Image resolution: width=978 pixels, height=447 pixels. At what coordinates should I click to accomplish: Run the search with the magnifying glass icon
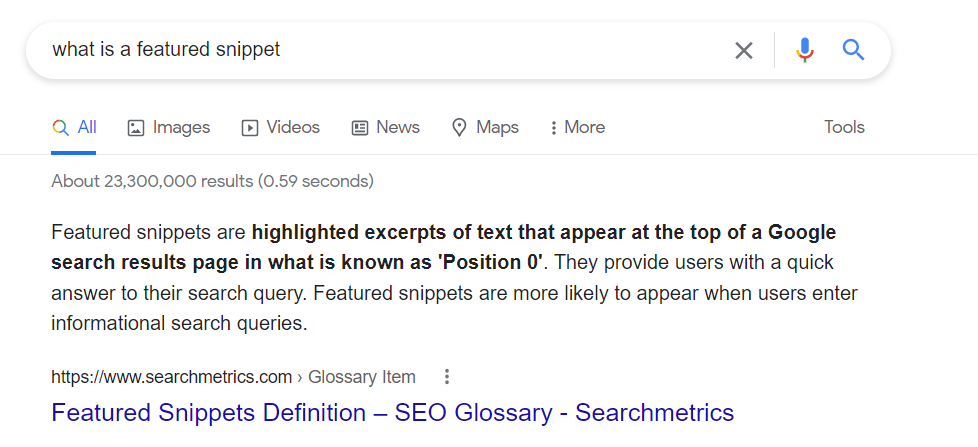853,49
